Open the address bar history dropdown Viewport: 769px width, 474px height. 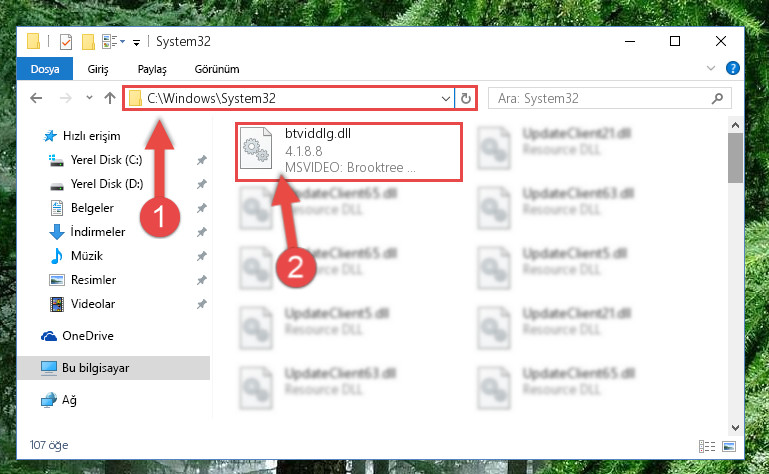[445, 99]
